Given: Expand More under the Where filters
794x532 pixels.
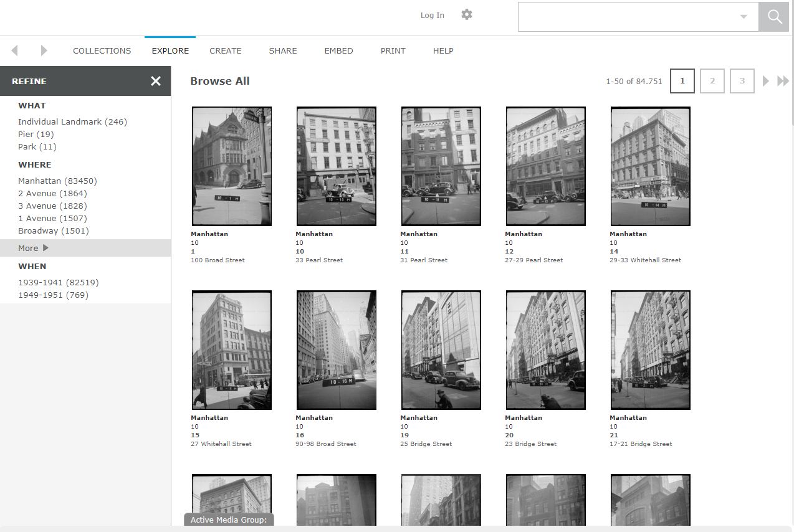Looking at the screenshot, I should click(x=85, y=248).
